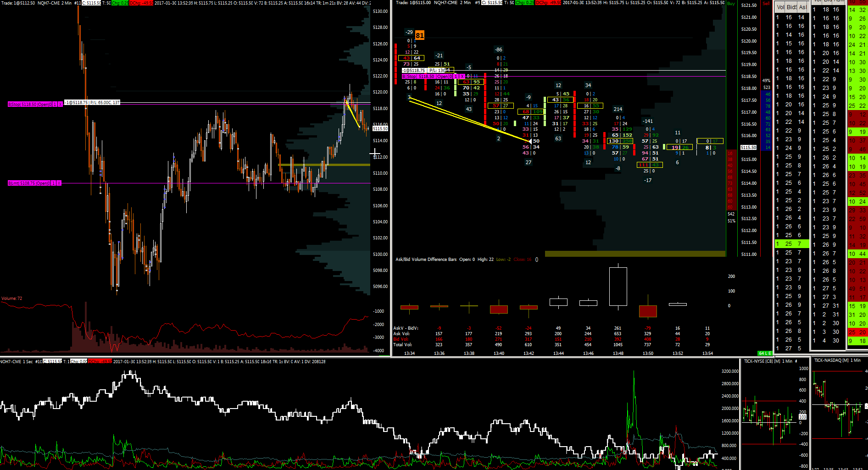Click the 1045 Total Vol value
Image resolution: width=868 pixels, height=470 pixels.
coord(618,345)
